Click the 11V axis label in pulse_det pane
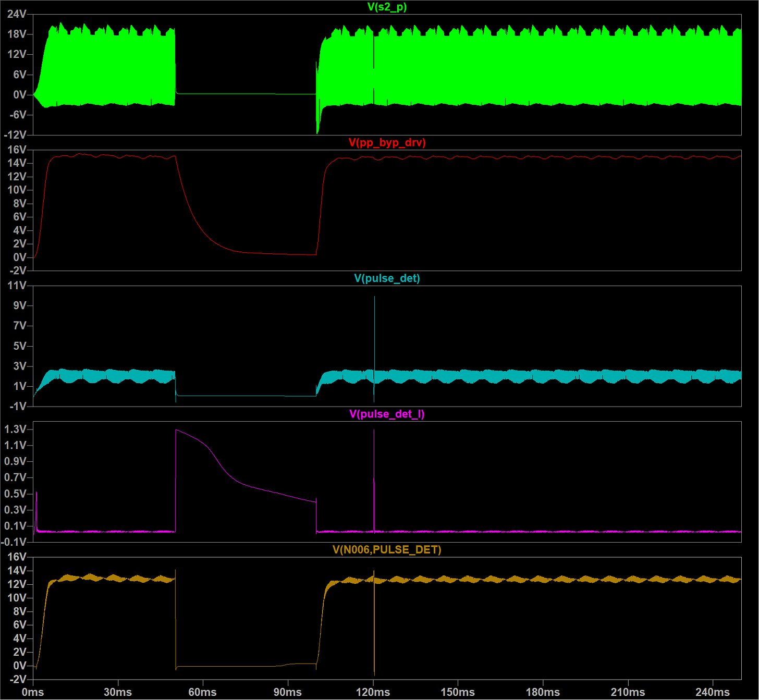Image resolution: width=759 pixels, height=700 pixels. click(17, 286)
